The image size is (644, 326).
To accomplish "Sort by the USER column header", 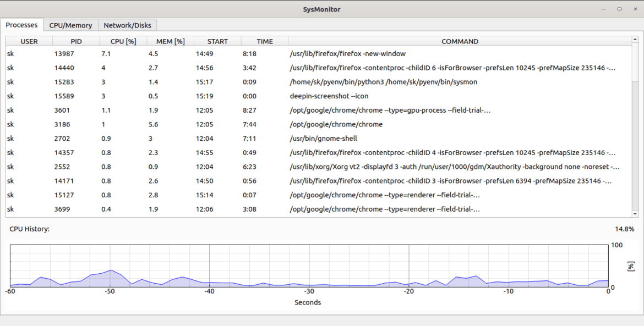I will click(x=29, y=41).
